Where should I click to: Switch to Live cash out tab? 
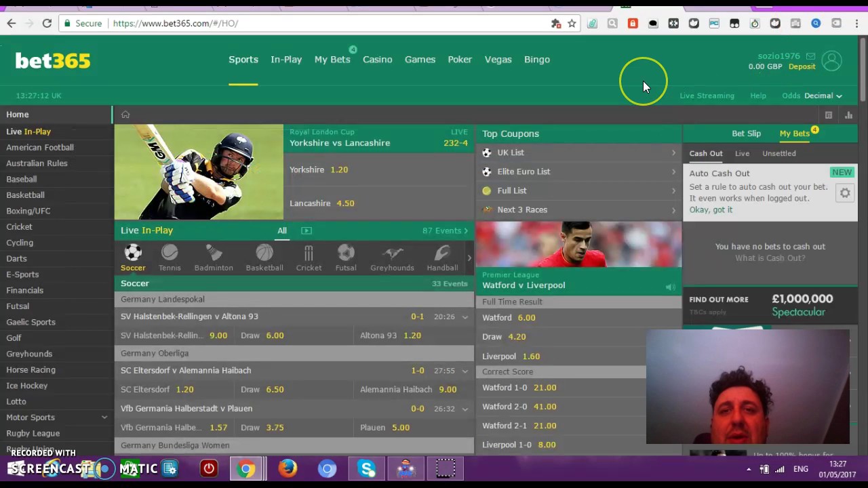(x=742, y=153)
